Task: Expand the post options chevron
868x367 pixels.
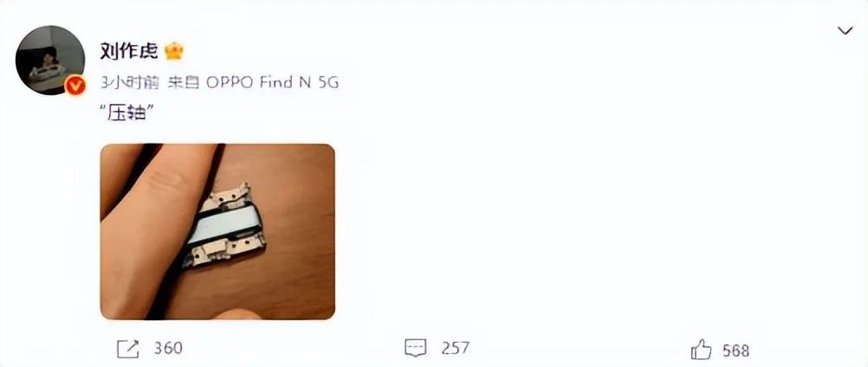Action: [845, 31]
